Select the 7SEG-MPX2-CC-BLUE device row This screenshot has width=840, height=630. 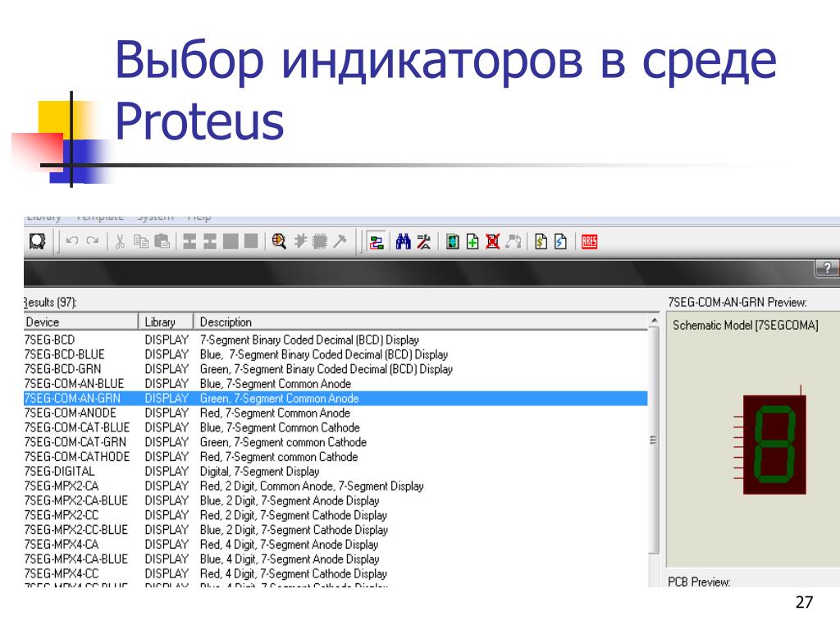[336, 530]
